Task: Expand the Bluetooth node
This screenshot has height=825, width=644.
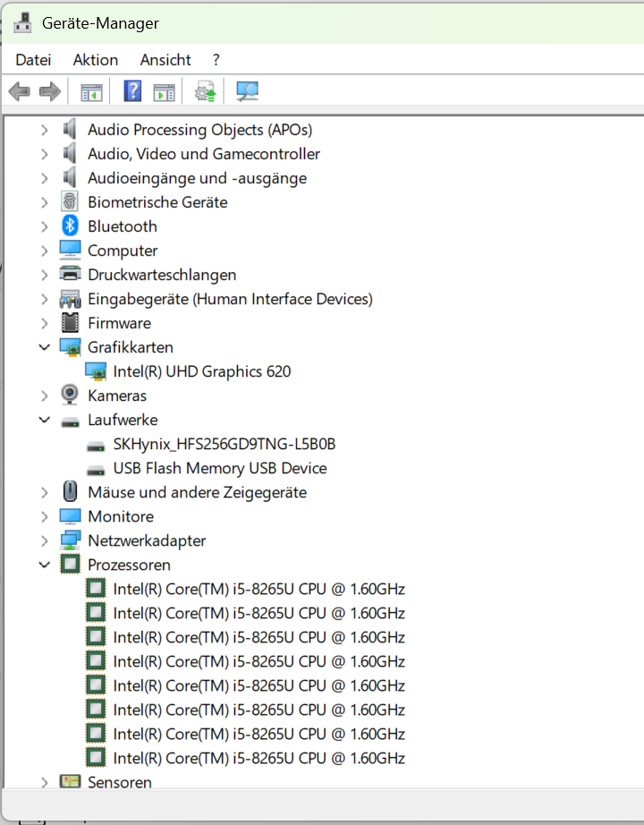Action: pyautogui.click(x=45, y=226)
